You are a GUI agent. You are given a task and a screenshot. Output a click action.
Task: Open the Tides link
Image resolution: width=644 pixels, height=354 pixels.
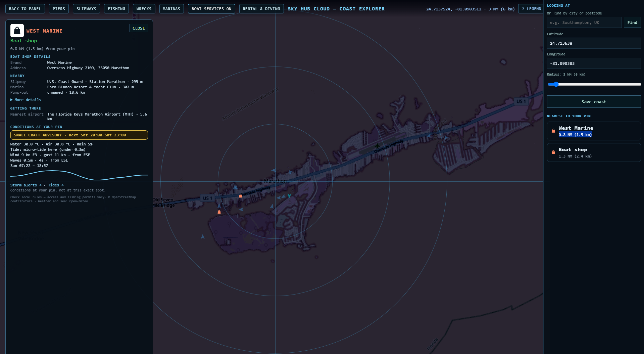[56, 185]
